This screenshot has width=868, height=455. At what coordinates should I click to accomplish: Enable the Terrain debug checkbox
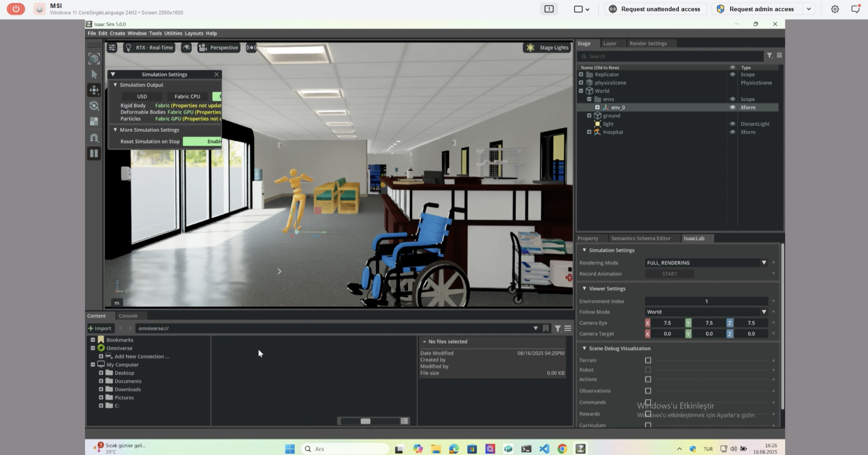[648, 360]
